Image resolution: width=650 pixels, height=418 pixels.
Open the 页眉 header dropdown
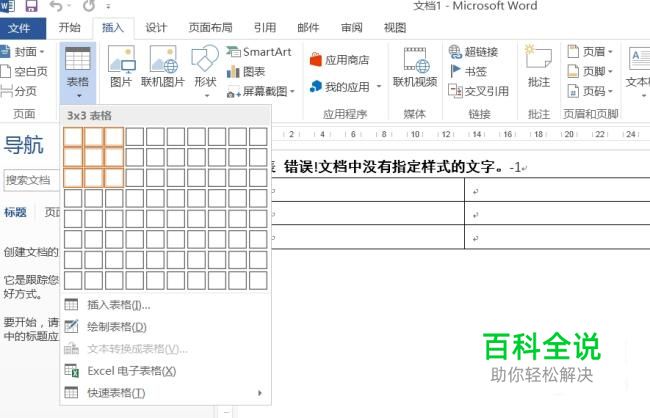pos(589,51)
